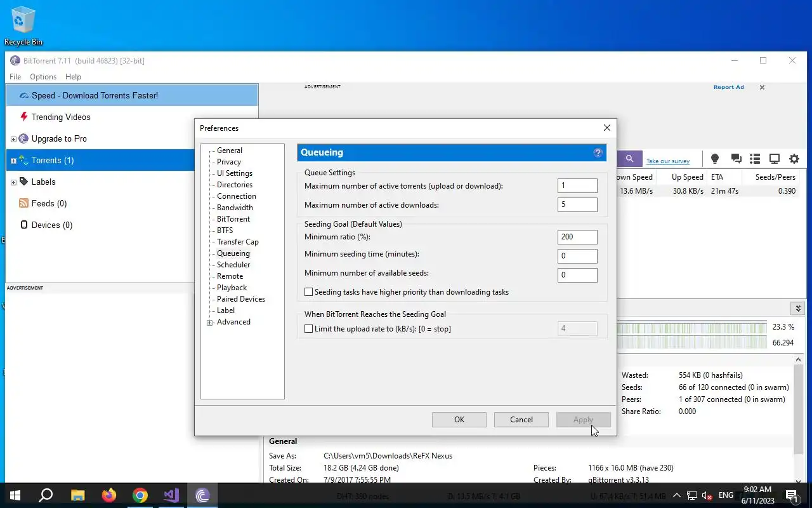Select BTFS in the preferences tree
Image resolution: width=812 pixels, height=508 pixels.
tap(225, 231)
